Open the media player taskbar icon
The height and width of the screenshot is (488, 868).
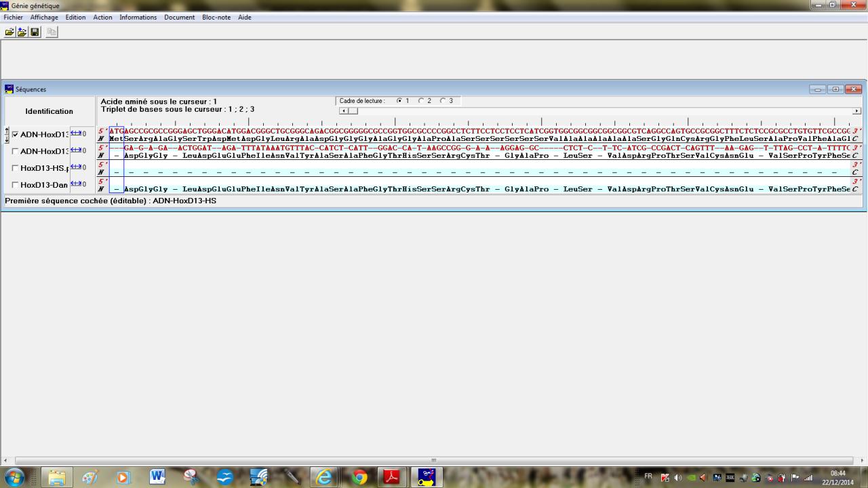[123, 477]
